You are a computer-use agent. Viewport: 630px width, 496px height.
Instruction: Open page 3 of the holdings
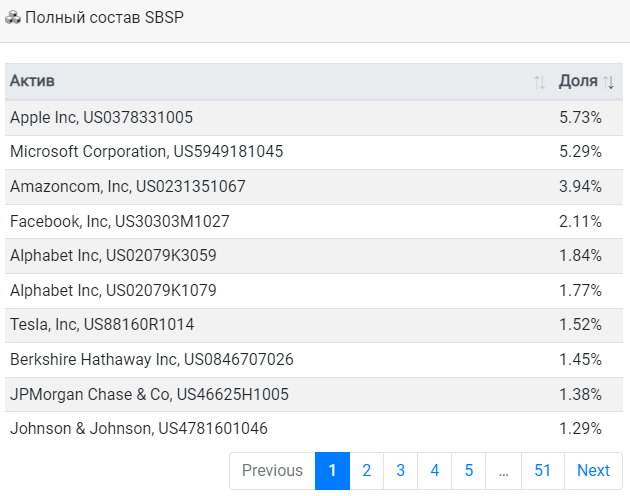401,471
